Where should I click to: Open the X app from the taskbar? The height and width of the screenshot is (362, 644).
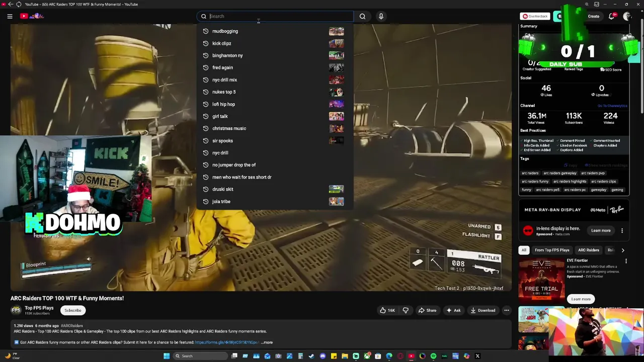click(477, 356)
